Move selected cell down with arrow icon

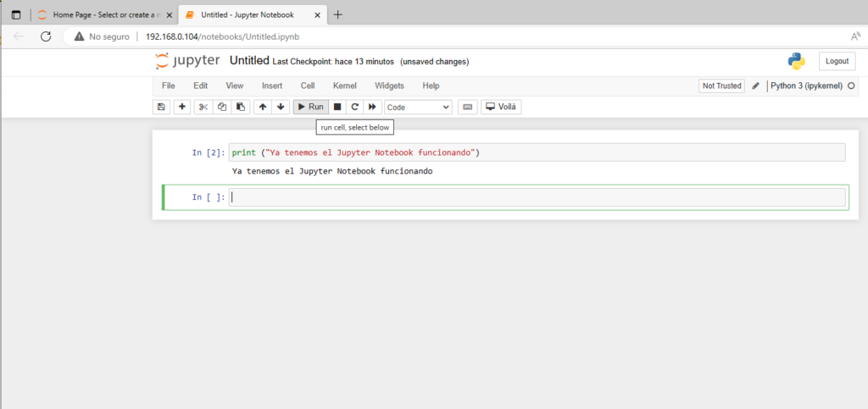(x=281, y=107)
